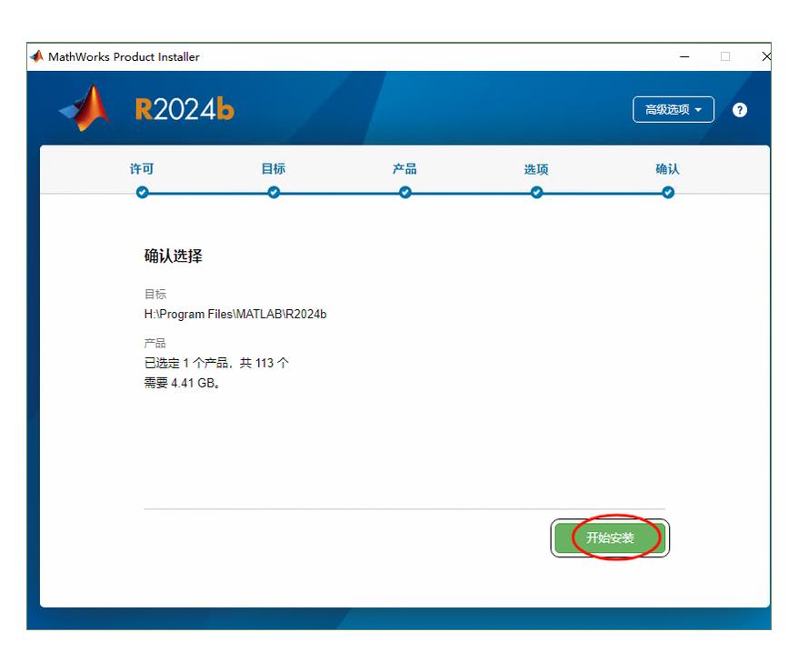Viewport: 798px width, 672px height.
Task: Click the 选项 step checkmark circle
Action: [x=536, y=193]
